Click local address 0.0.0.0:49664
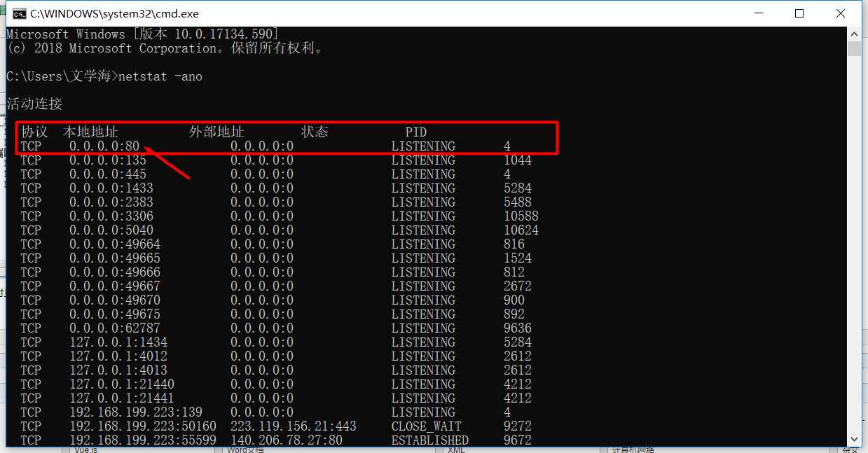868x453 pixels. click(115, 244)
